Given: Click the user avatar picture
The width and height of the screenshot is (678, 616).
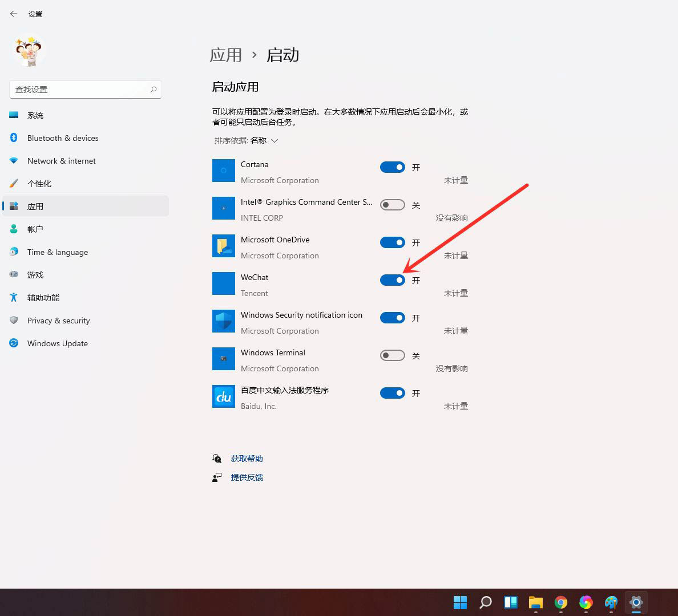Looking at the screenshot, I should coord(29,51).
